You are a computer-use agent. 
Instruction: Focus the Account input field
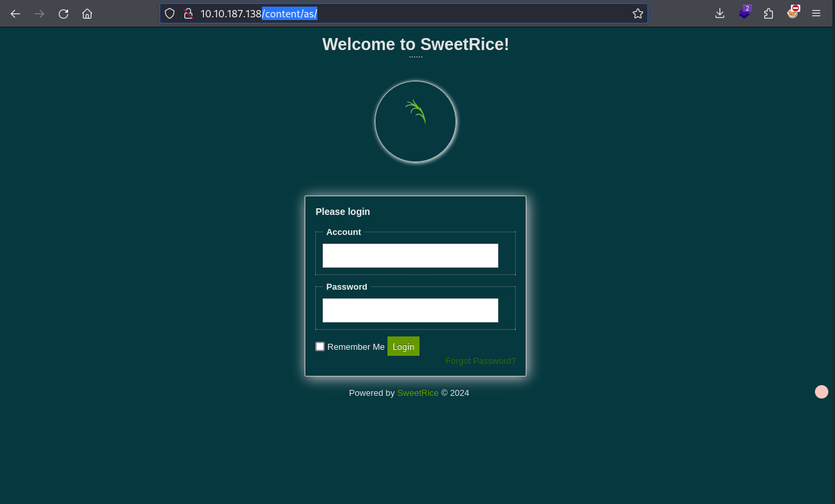point(410,256)
